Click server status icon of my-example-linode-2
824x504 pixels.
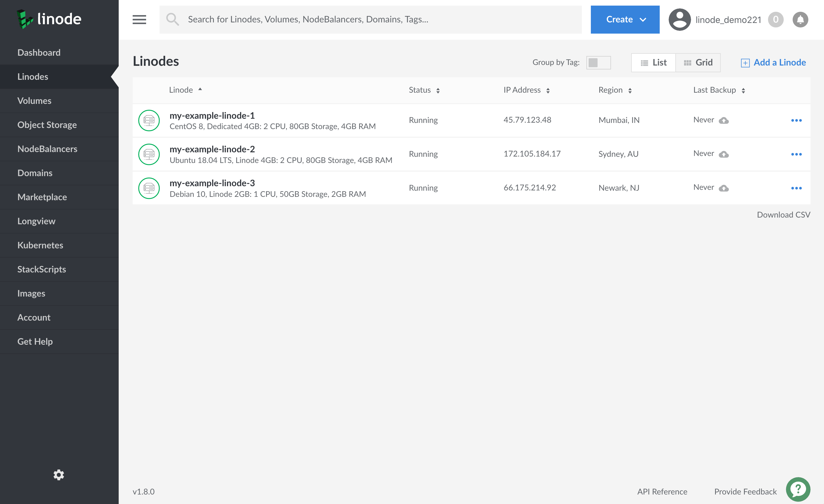coord(149,154)
